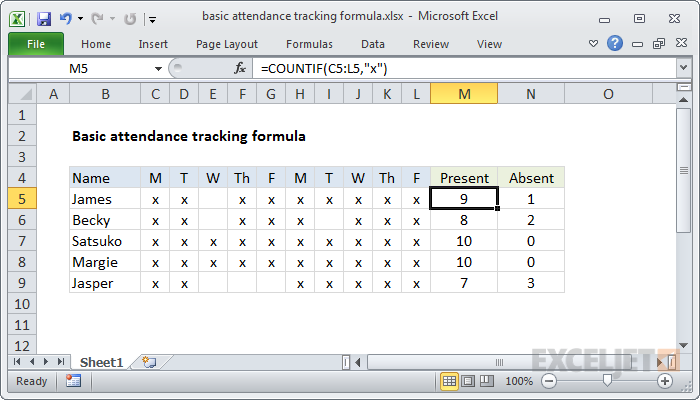Click the 100% zoom level button
700x400 pixels.
click(518, 381)
